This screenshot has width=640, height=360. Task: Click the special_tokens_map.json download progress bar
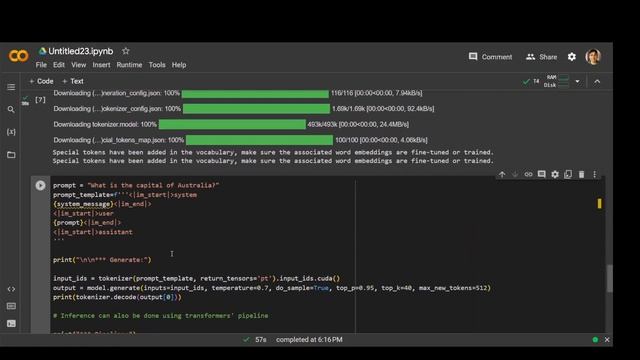(259, 140)
